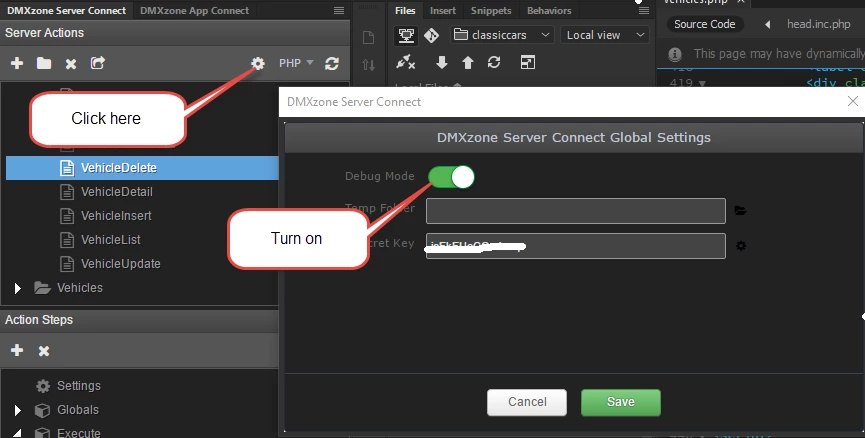Expand the Globals node
The width and height of the screenshot is (865, 438).
18,410
